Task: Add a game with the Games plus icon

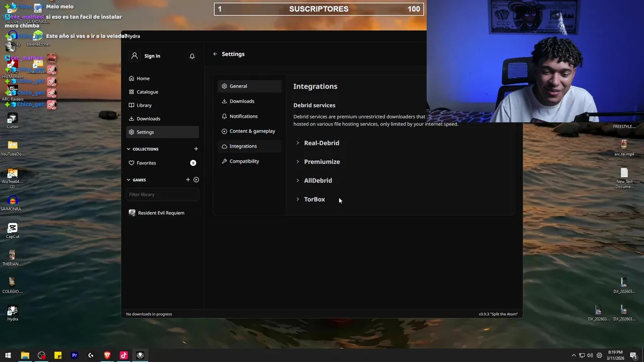Action: click(x=188, y=179)
